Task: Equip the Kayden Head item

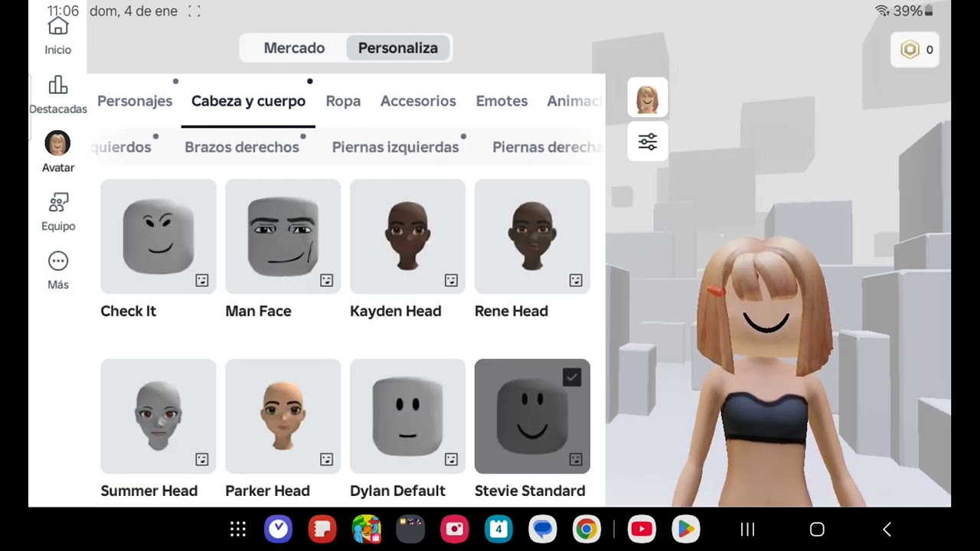Action: coord(408,236)
